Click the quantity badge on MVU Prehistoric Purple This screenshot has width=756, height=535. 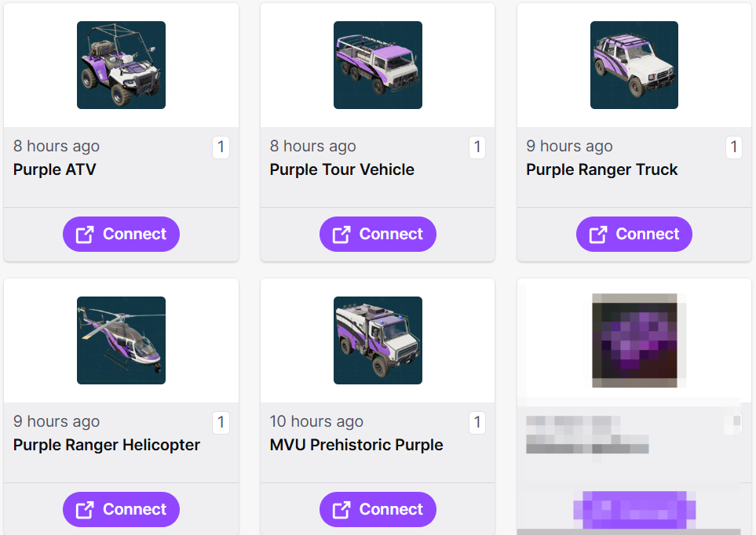tap(477, 422)
